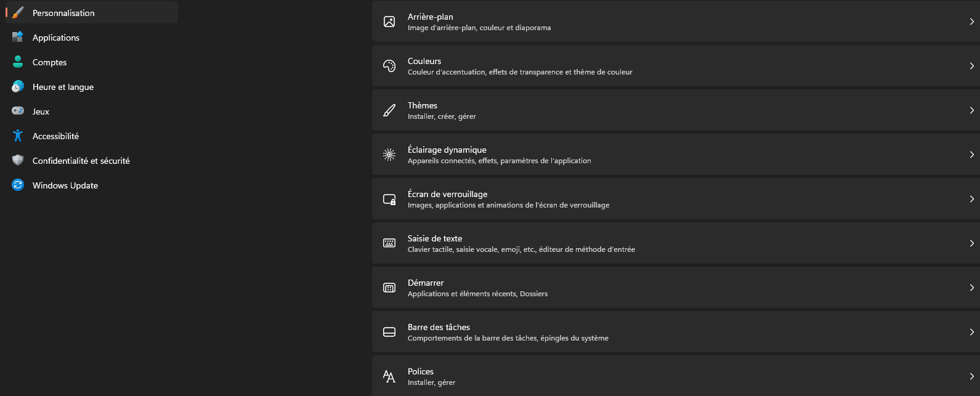Click the Écran de verrouillage lock icon
980x396 pixels.
(x=389, y=199)
